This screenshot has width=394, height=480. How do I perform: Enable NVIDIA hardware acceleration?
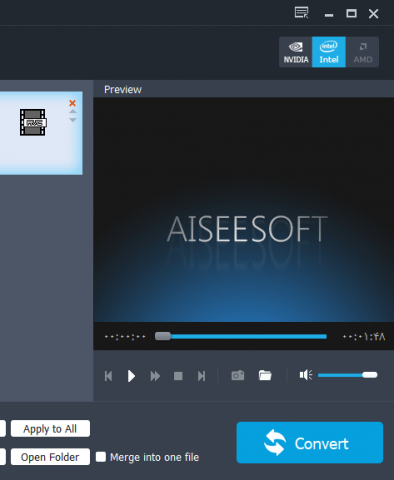click(x=296, y=52)
